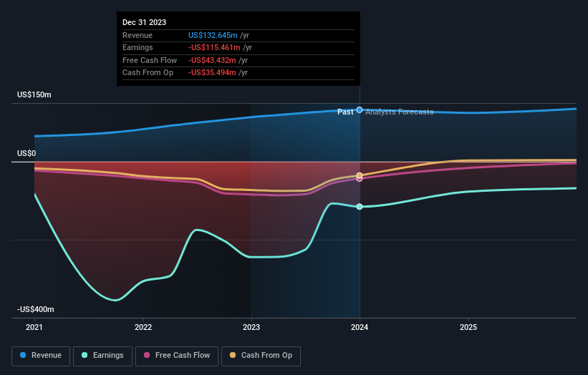Image resolution: width=588 pixels, height=375 pixels.
Task: Click the 2022 x-axis label
Action: [x=143, y=328]
